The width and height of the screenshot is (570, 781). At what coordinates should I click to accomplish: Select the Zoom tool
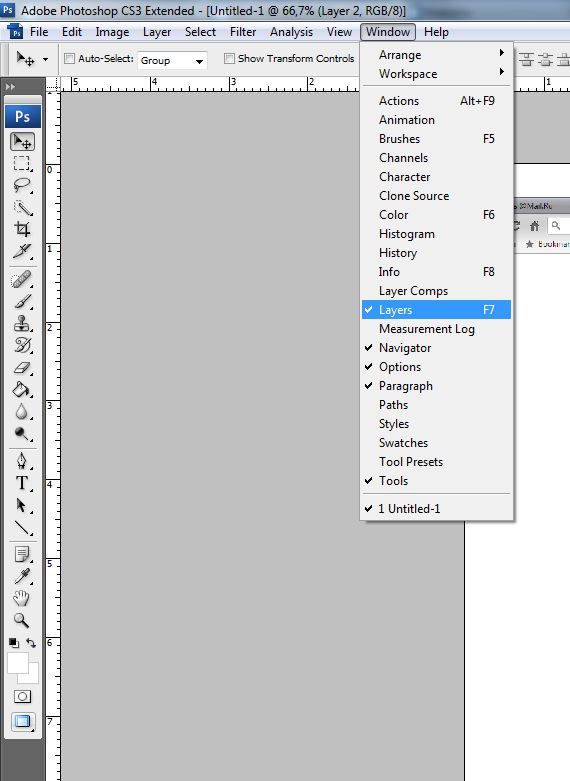point(22,620)
